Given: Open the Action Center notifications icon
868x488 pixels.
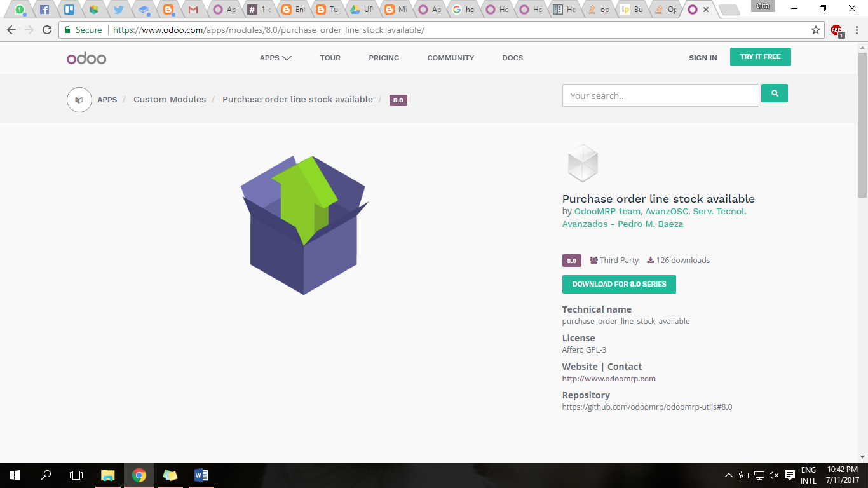Looking at the screenshot, I should pyautogui.click(x=790, y=475).
